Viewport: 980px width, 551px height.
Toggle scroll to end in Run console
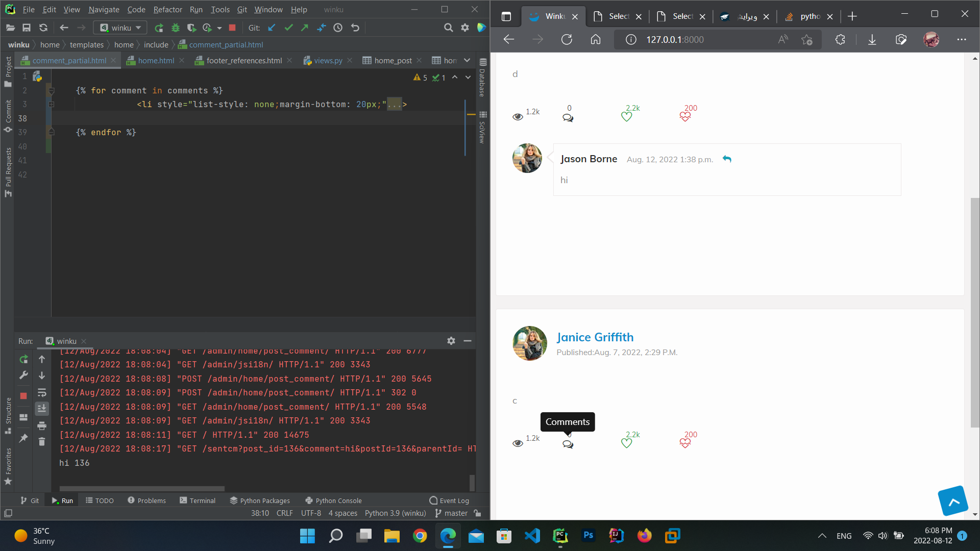point(42,409)
